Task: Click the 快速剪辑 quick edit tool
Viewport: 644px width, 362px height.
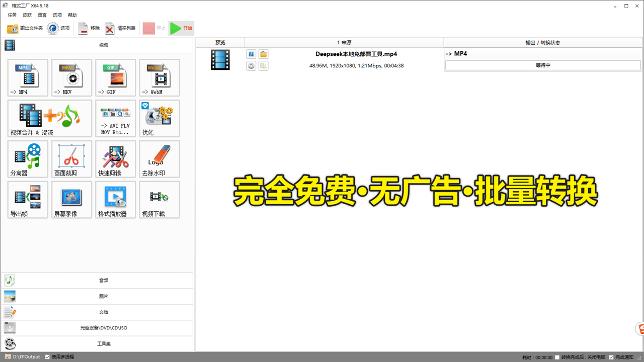Action: pyautogui.click(x=115, y=159)
